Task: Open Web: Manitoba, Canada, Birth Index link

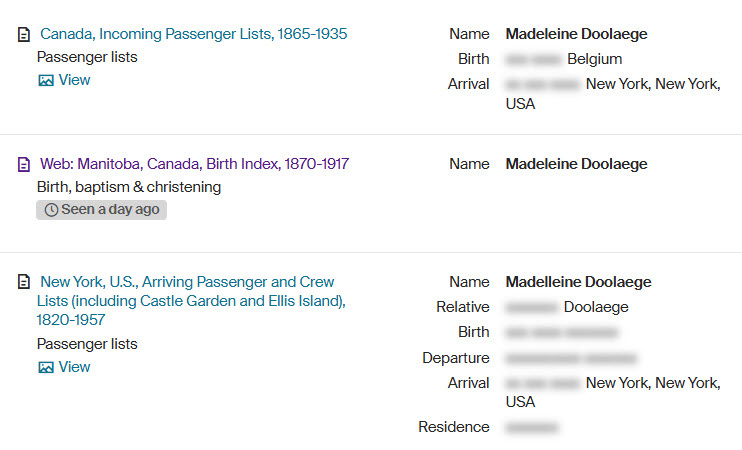Action: [194, 164]
